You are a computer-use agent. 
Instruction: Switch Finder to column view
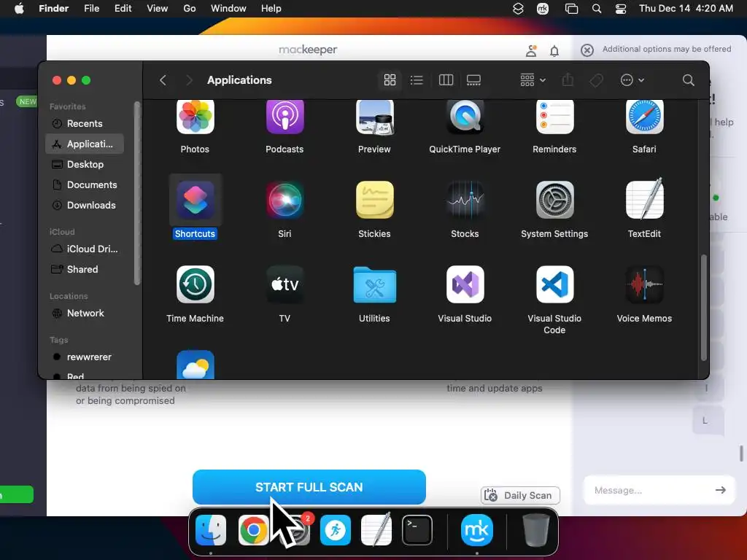(446, 80)
